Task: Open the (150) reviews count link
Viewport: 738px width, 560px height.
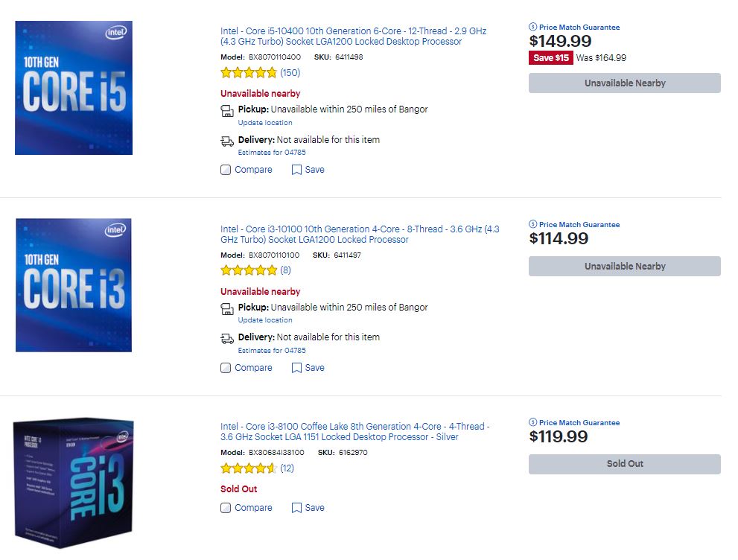Action: pos(290,73)
